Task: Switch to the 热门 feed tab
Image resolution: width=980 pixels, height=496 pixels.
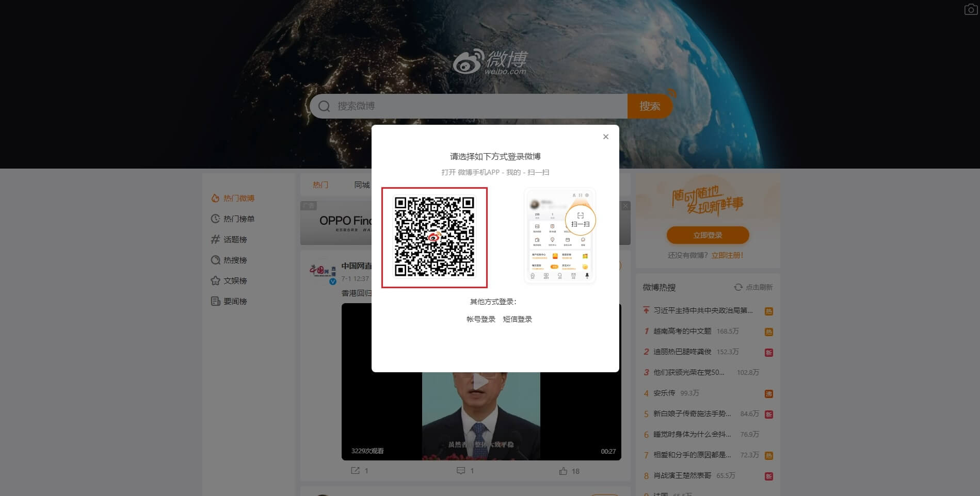Action: pyautogui.click(x=320, y=185)
